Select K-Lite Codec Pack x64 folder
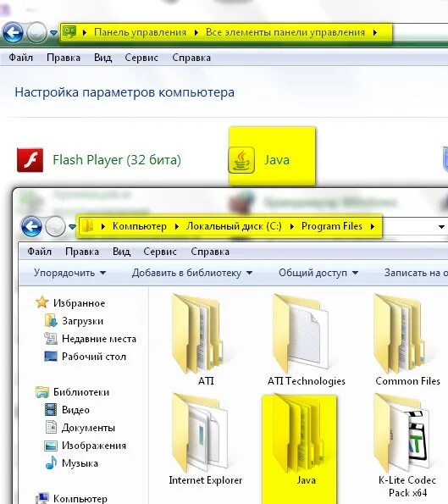Image resolution: width=448 pixels, height=504 pixels. point(407,446)
